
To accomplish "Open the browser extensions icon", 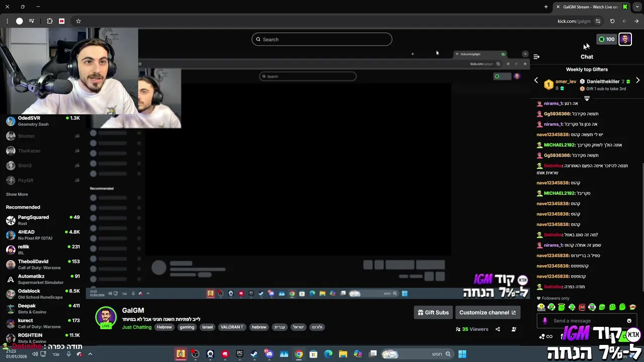I will pyautogui.click(x=50, y=21).
